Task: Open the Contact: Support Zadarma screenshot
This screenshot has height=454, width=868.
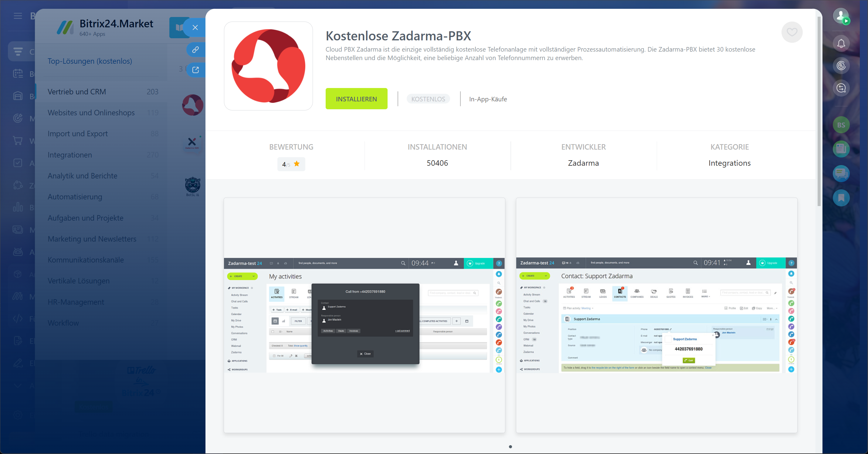Action: [x=656, y=315]
